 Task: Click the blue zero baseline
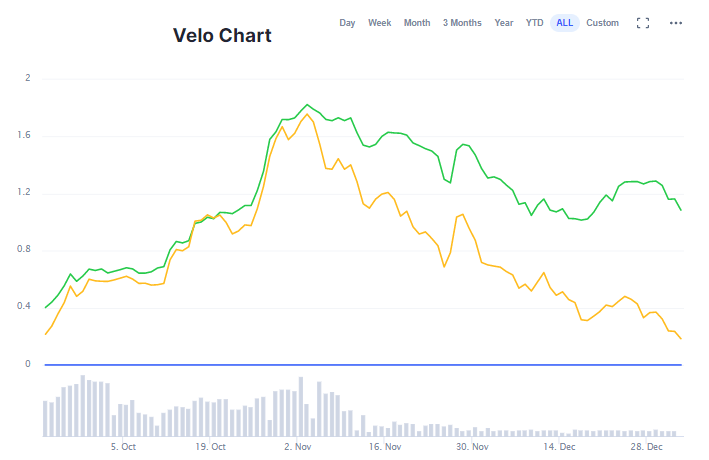(360, 364)
